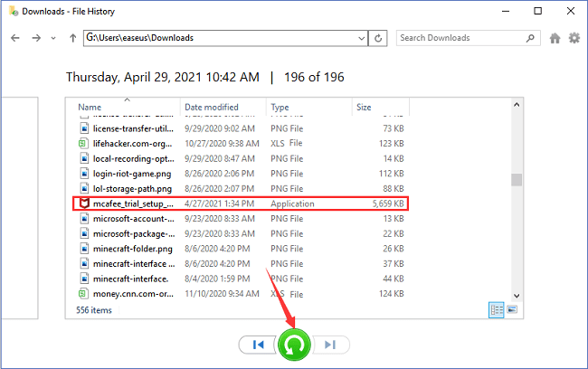
Task: Refresh the current folder view
Action: click(380, 38)
